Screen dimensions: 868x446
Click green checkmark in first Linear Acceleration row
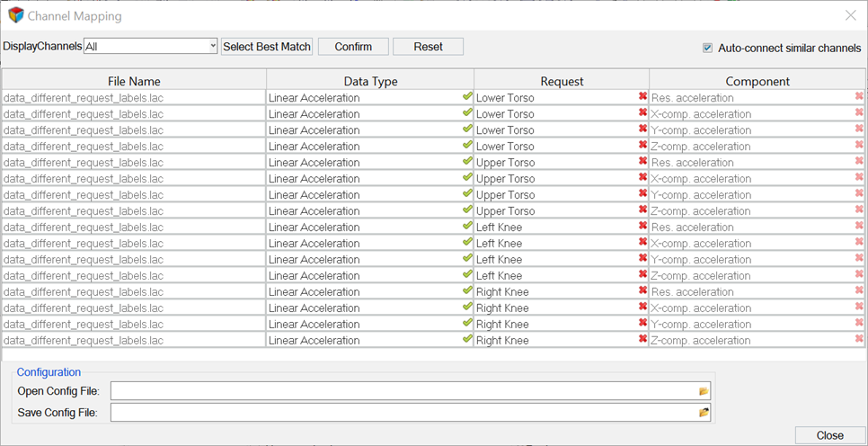(x=467, y=96)
